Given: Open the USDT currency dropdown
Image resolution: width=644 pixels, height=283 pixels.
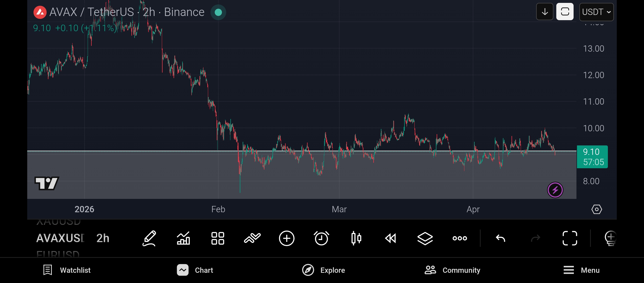Looking at the screenshot, I should click(x=596, y=12).
